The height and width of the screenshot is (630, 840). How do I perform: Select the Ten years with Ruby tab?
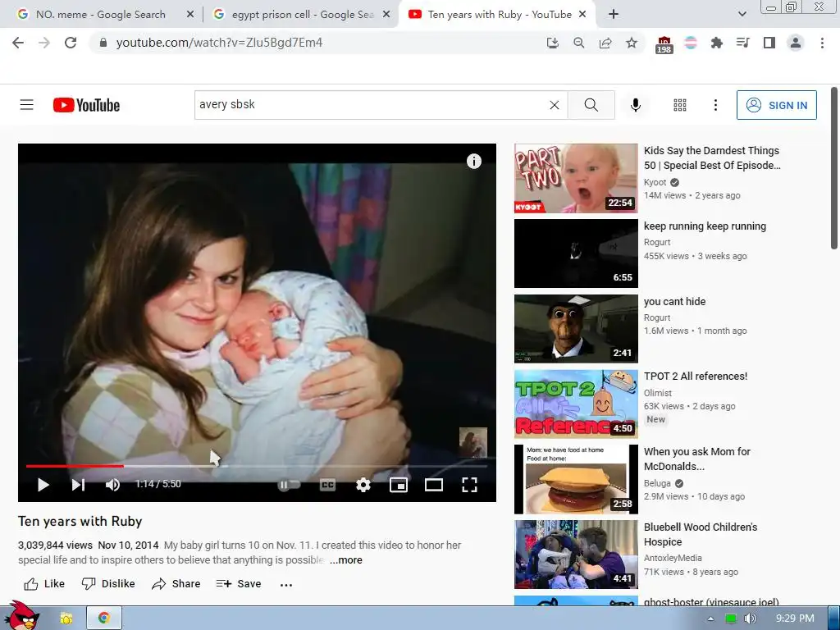499,15
